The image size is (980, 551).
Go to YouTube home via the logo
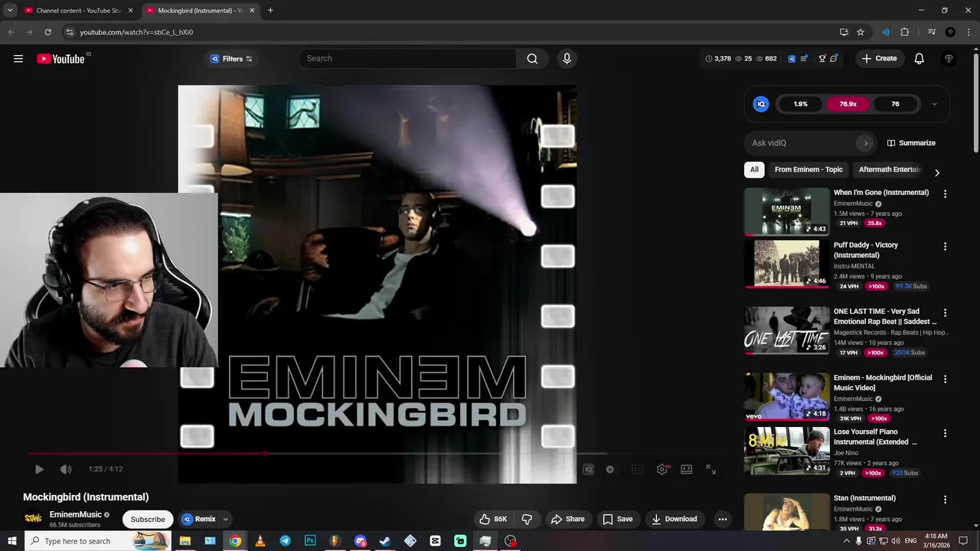(x=60, y=59)
